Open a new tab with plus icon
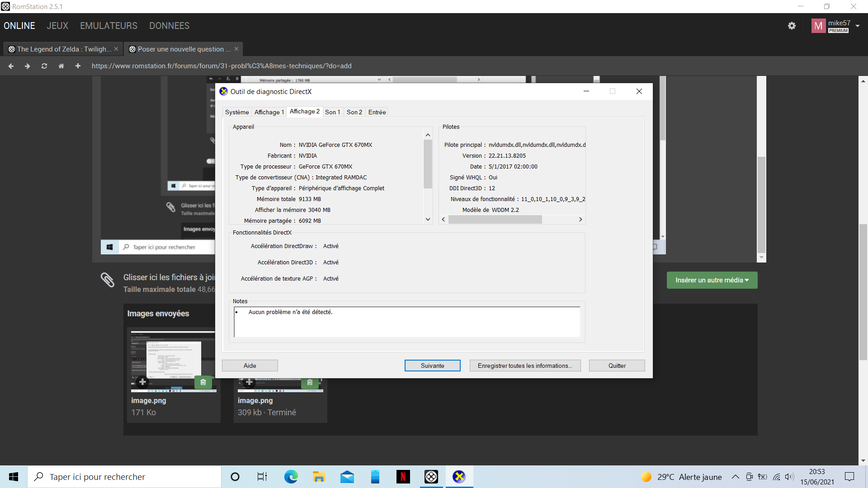Screen dimensions: 868x488 point(78,66)
